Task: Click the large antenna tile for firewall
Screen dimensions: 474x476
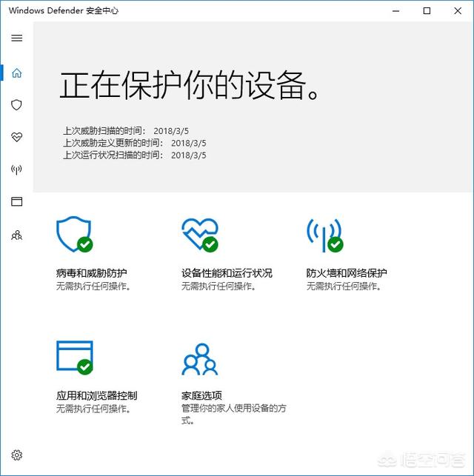Action: pyautogui.click(x=324, y=235)
